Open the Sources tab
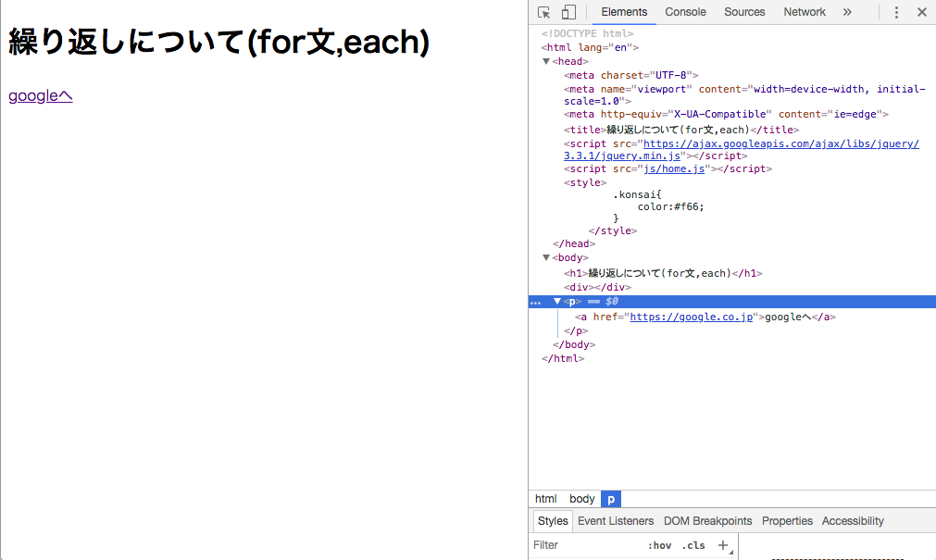The height and width of the screenshot is (560, 936). pyautogui.click(x=744, y=12)
